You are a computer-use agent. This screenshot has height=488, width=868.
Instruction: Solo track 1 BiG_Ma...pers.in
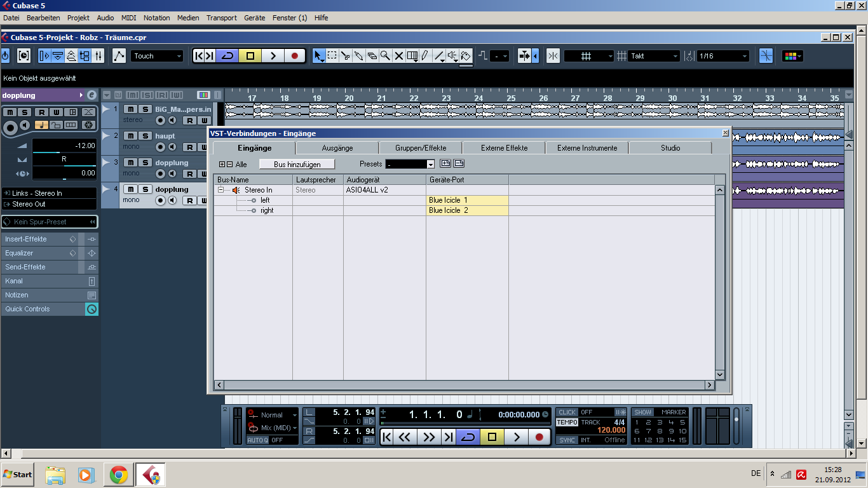[146, 109]
